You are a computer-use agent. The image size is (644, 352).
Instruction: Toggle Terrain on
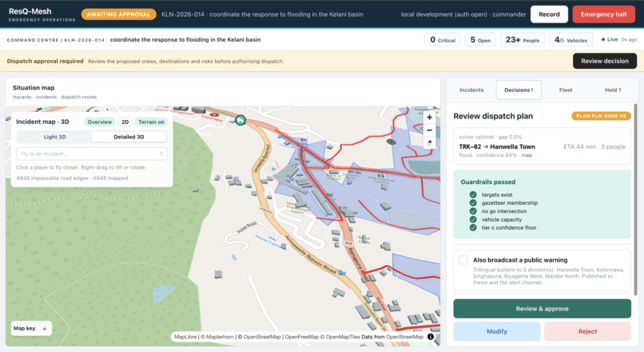151,122
